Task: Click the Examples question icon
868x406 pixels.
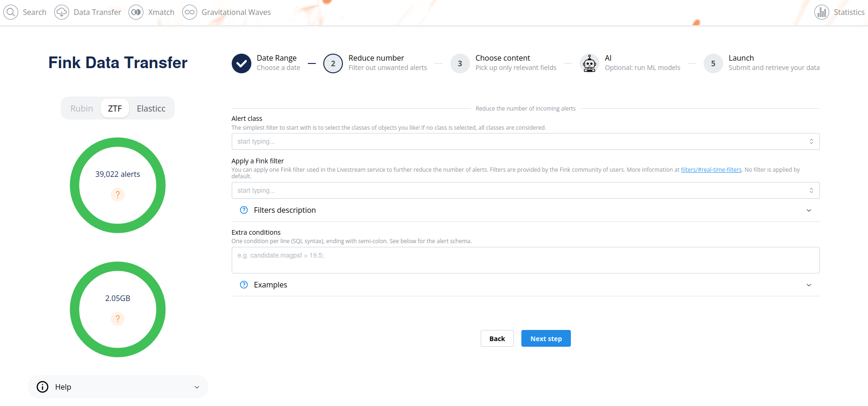Action: click(x=244, y=285)
